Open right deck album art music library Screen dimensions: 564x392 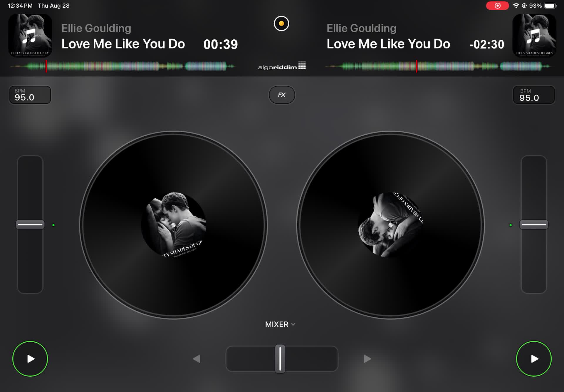coord(534,36)
